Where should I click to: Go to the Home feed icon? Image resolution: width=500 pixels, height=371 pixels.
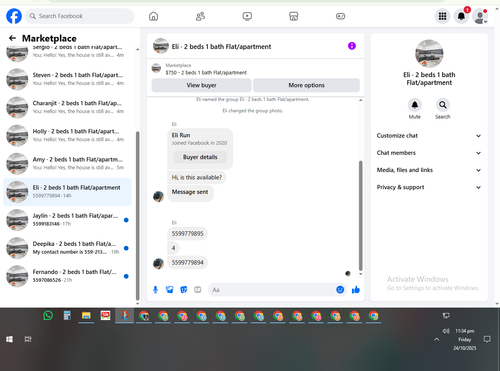coord(153,16)
